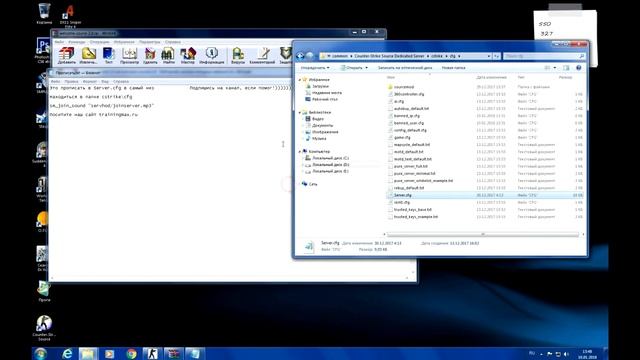Viewport: 640px width, 360px height.
Task: Toggle the preview pane icon in Explorer
Action: coord(566,68)
